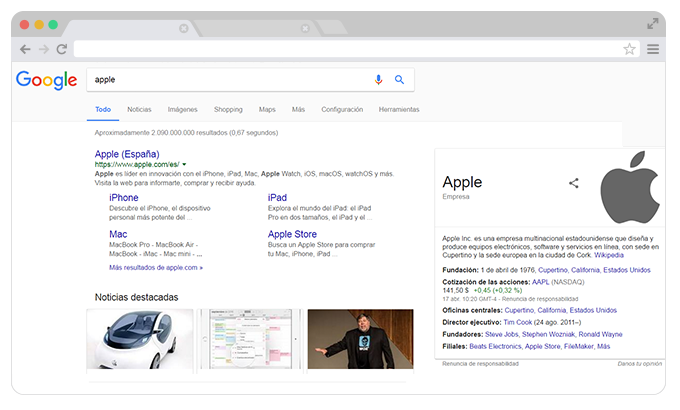Click the Steve Jobs link

pos(502,335)
